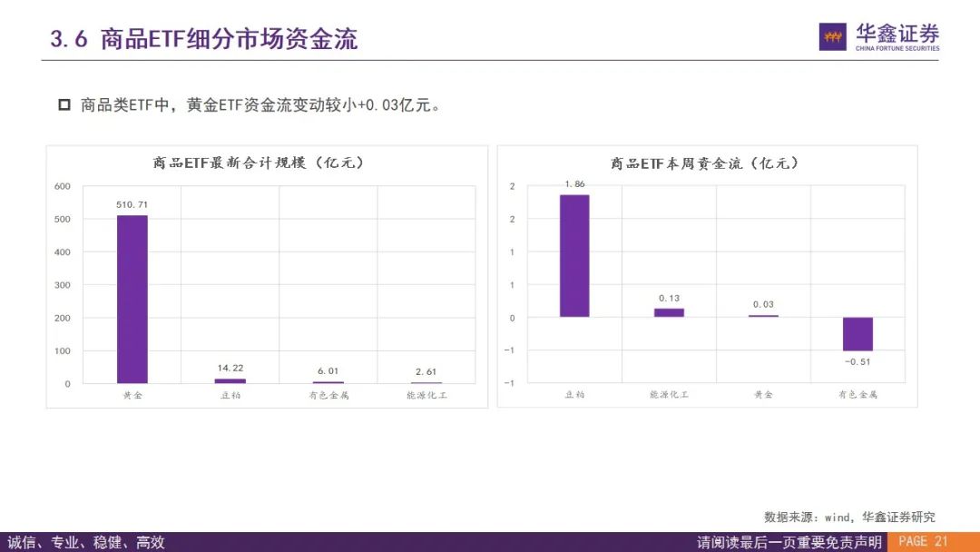Click the 300 y-axis label
Screen dimensions: 980x552
pos(63,285)
